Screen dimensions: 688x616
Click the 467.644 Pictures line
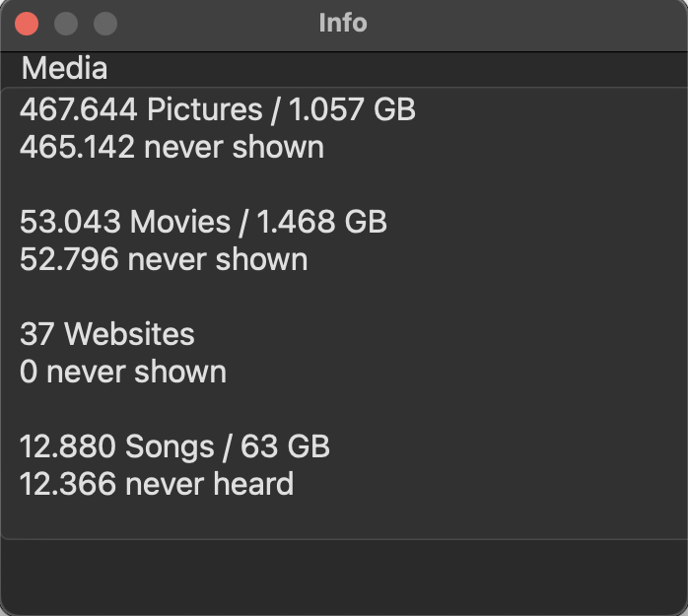tap(217, 109)
